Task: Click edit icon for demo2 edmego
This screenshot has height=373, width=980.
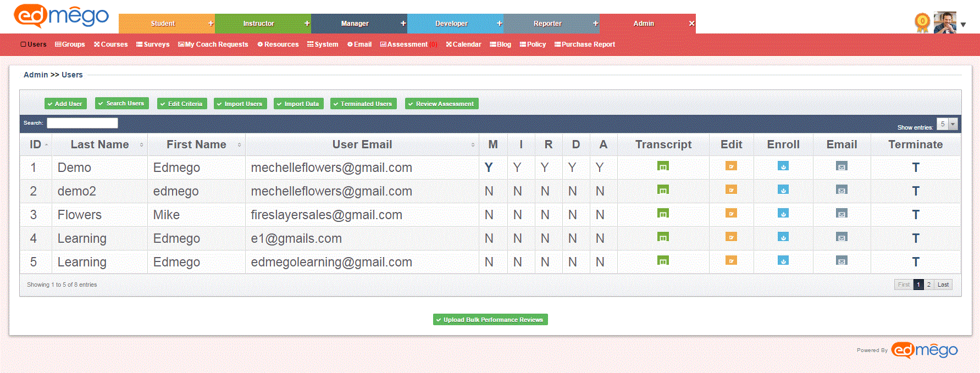Action: [731, 190]
